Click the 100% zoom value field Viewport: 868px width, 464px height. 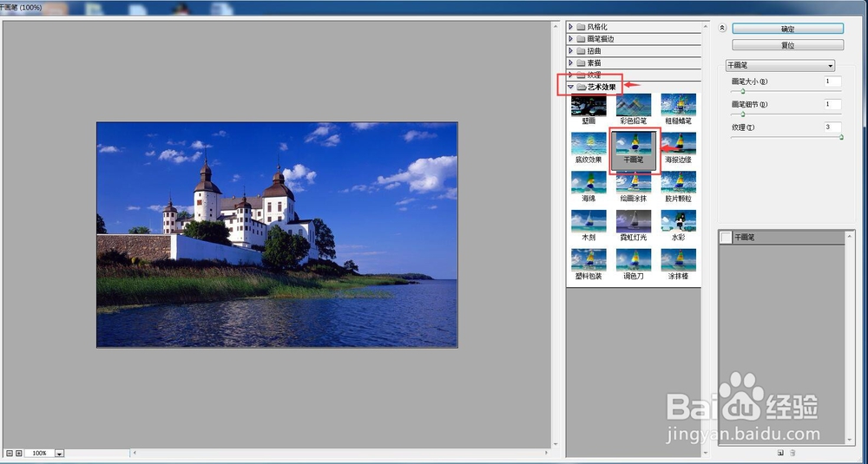coord(39,453)
